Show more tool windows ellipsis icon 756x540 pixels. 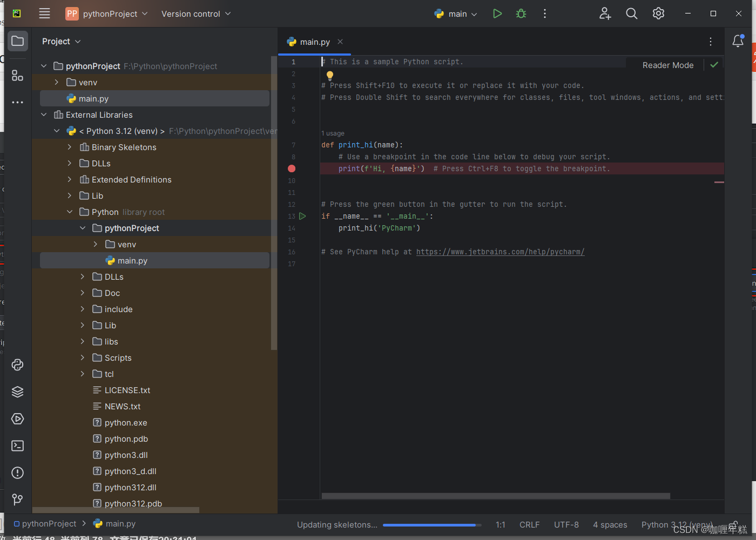18,102
